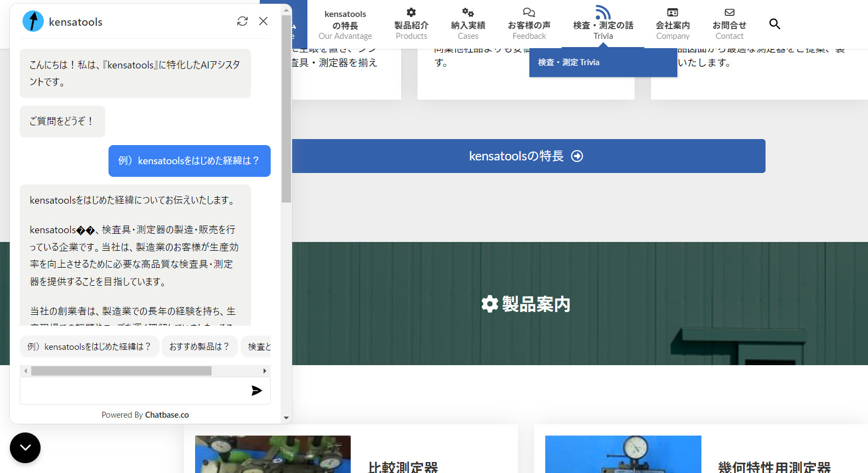
Task: Click the circled arrow on kensatoolsの特長 banner
Action: pos(577,156)
